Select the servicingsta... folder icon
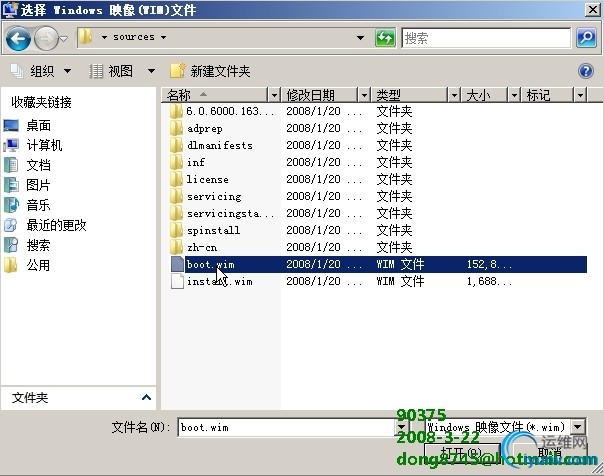This screenshot has width=604, height=476. (x=177, y=213)
